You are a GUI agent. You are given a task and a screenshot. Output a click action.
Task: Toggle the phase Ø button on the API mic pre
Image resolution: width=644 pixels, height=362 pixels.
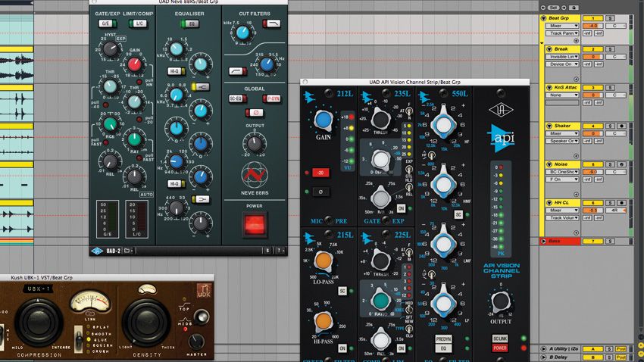(320, 192)
